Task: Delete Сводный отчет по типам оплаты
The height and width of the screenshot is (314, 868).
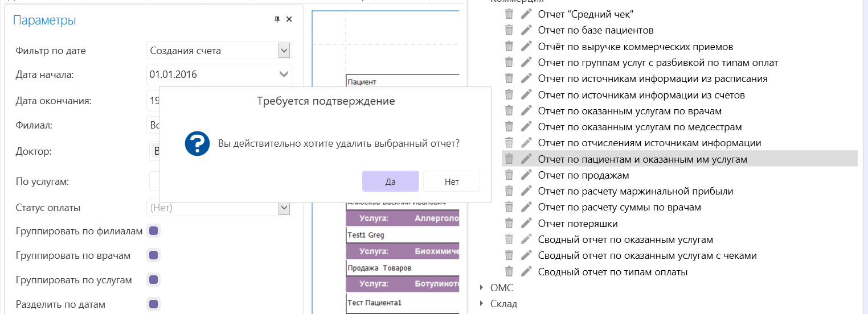Action: click(x=509, y=272)
